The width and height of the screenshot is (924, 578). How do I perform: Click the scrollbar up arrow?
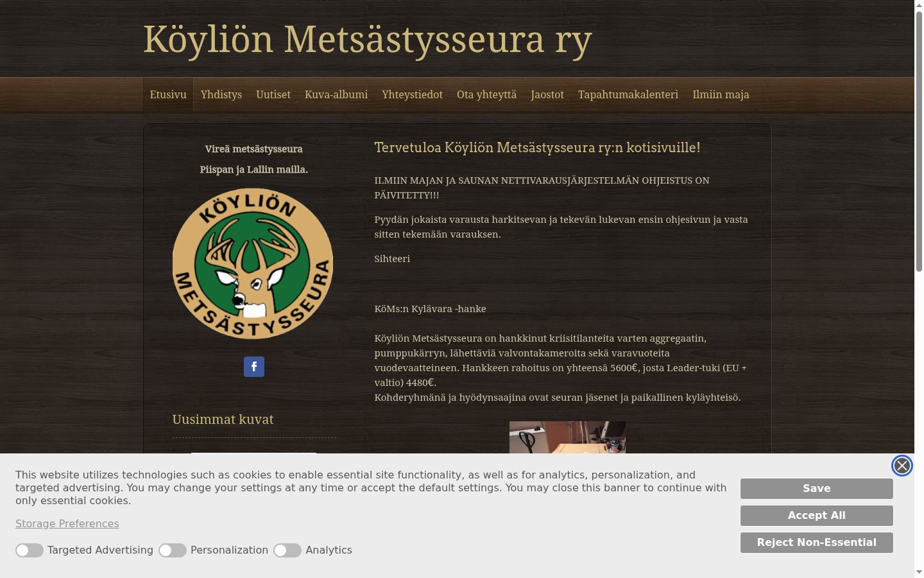919,4
